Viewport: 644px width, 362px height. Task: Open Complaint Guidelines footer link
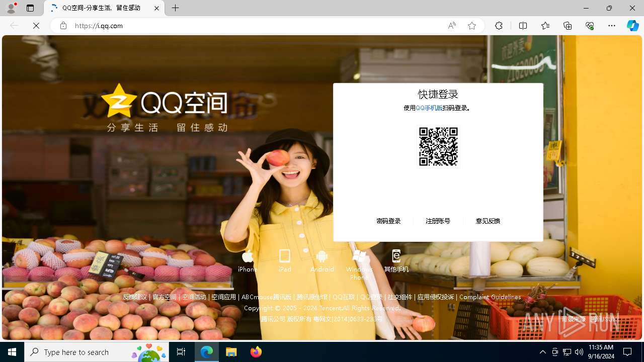point(490,297)
